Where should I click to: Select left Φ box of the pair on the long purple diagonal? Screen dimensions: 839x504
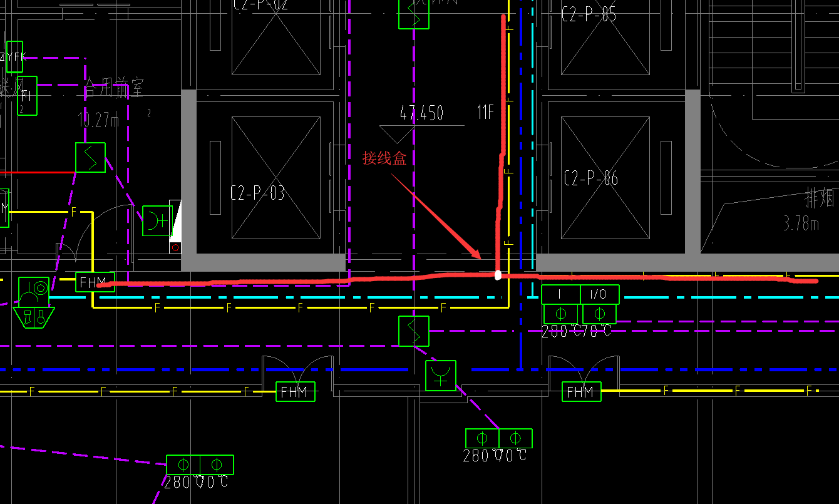point(183,465)
